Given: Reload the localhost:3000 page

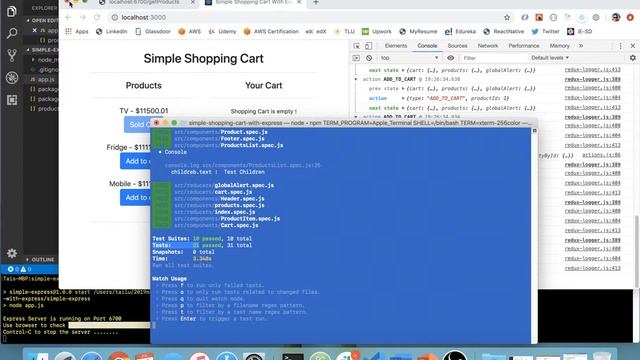Looking at the screenshot, I should 97,17.
